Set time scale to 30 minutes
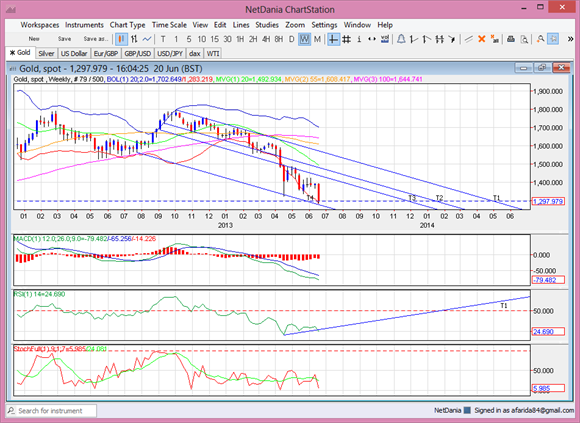The width and height of the screenshot is (580, 423). pyautogui.click(x=227, y=39)
